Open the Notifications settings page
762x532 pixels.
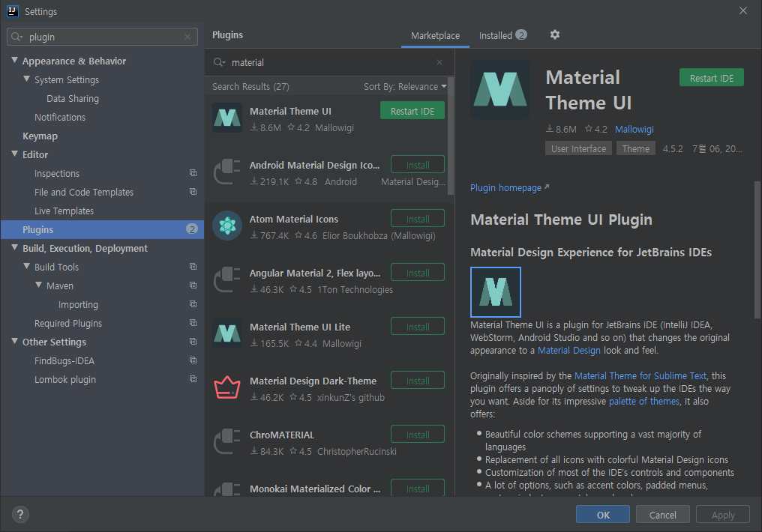(60, 117)
